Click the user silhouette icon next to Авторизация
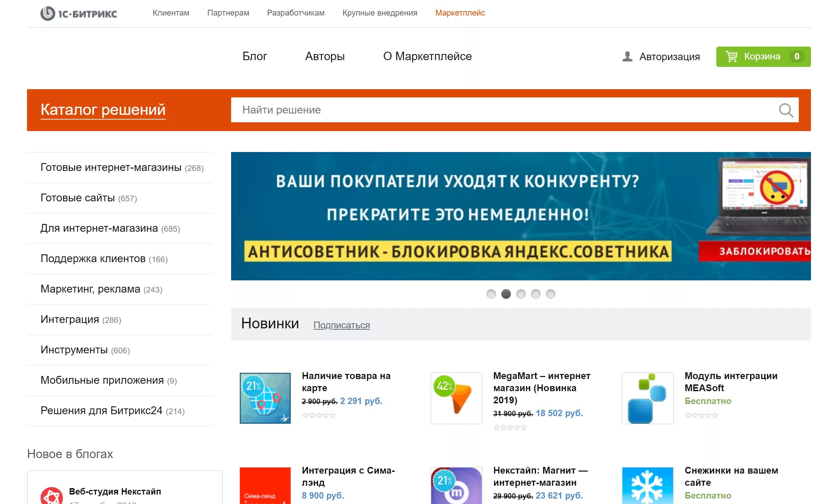This screenshot has width=838, height=504. pyautogui.click(x=627, y=56)
